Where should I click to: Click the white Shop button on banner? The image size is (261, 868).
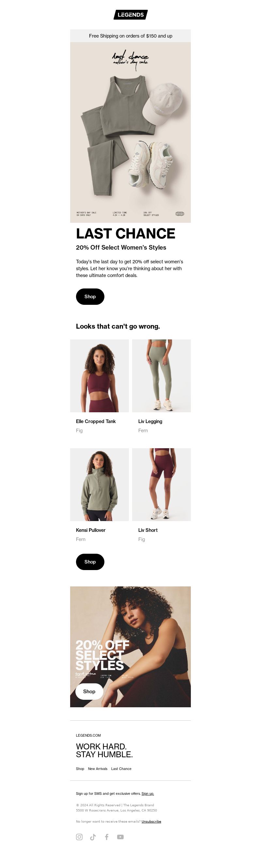point(89,692)
